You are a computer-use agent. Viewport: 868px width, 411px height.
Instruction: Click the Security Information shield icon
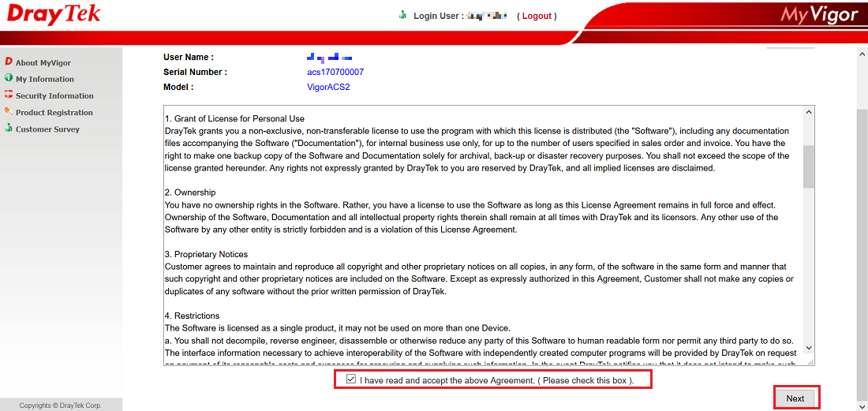pos(9,95)
